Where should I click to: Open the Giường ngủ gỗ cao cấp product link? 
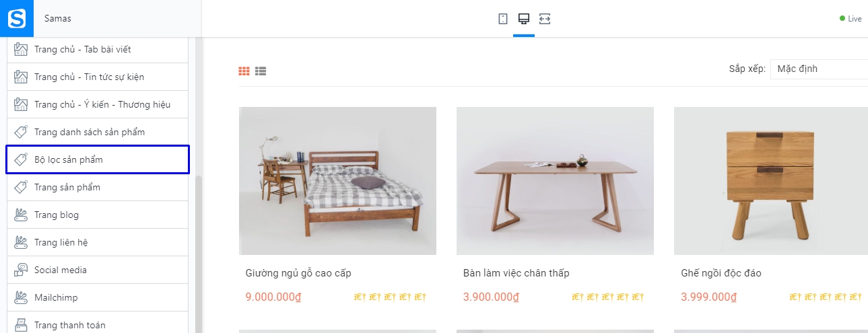pyautogui.click(x=298, y=273)
